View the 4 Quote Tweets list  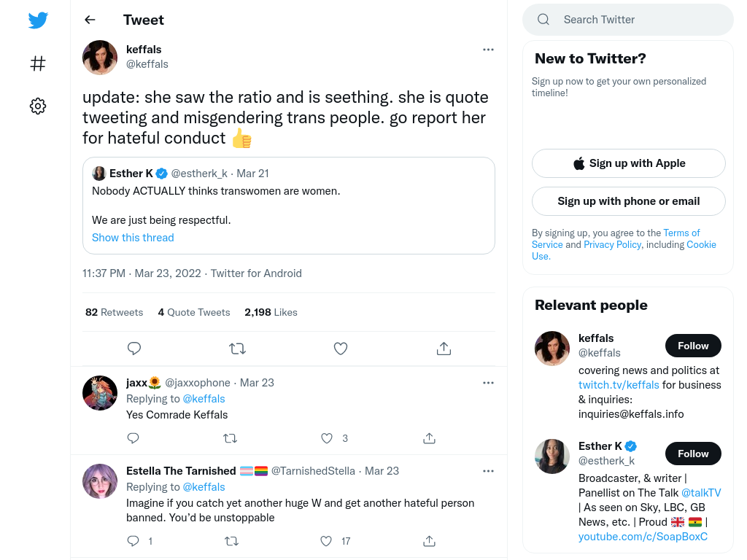point(194,312)
